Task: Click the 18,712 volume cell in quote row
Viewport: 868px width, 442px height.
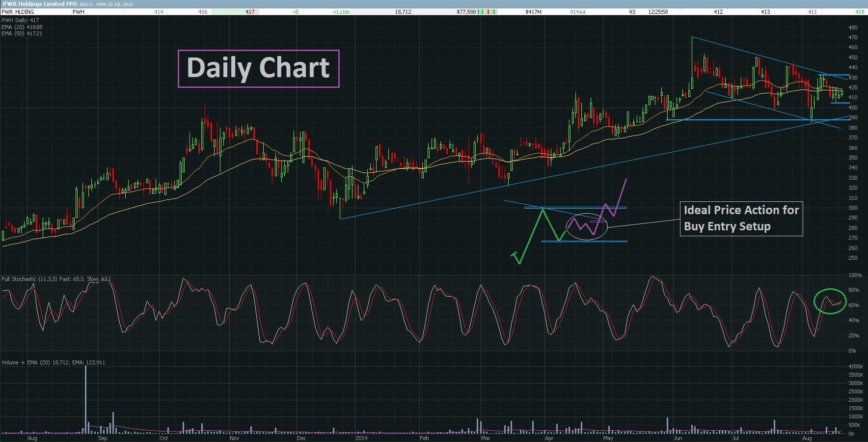Action: tap(403, 12)
